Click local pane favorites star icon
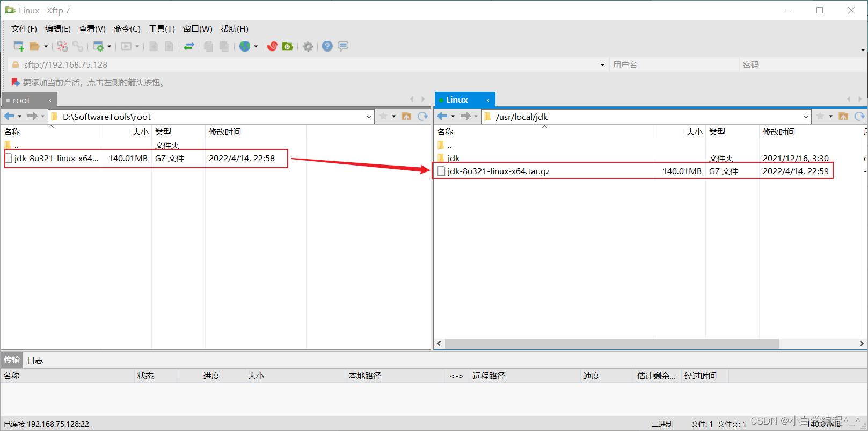Viewport: 868px width, 431px height. pos(383,116)
